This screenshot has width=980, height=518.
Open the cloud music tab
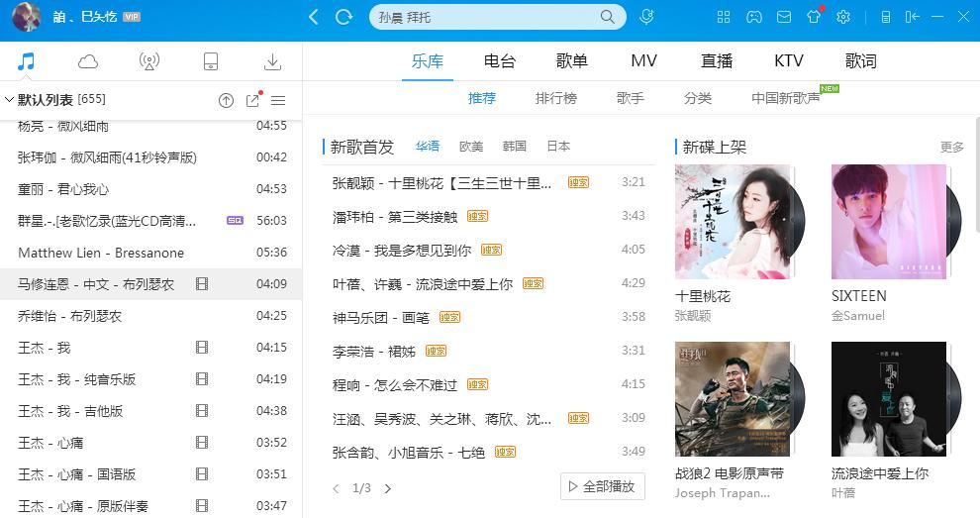click(87, 61)
